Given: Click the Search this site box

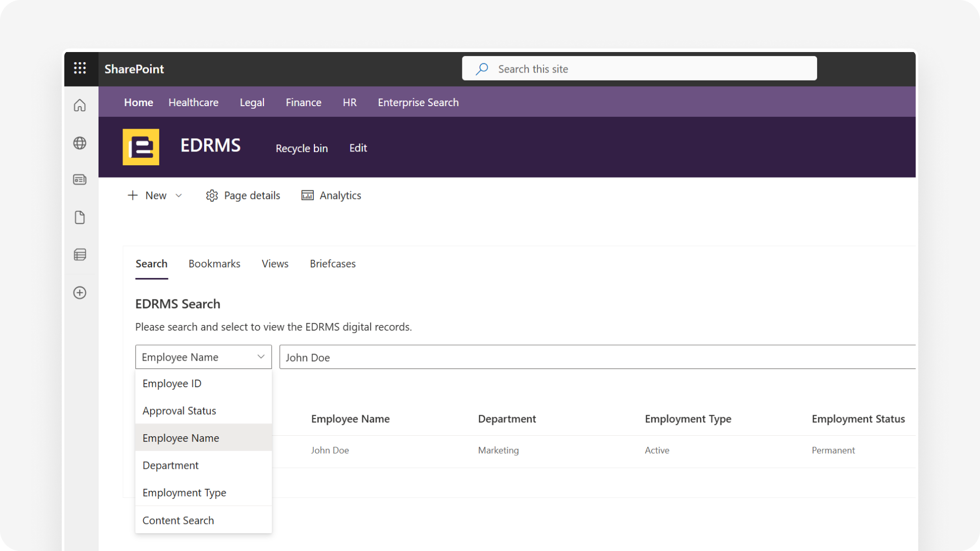Looking at the screenshot, I should point(639,68).
